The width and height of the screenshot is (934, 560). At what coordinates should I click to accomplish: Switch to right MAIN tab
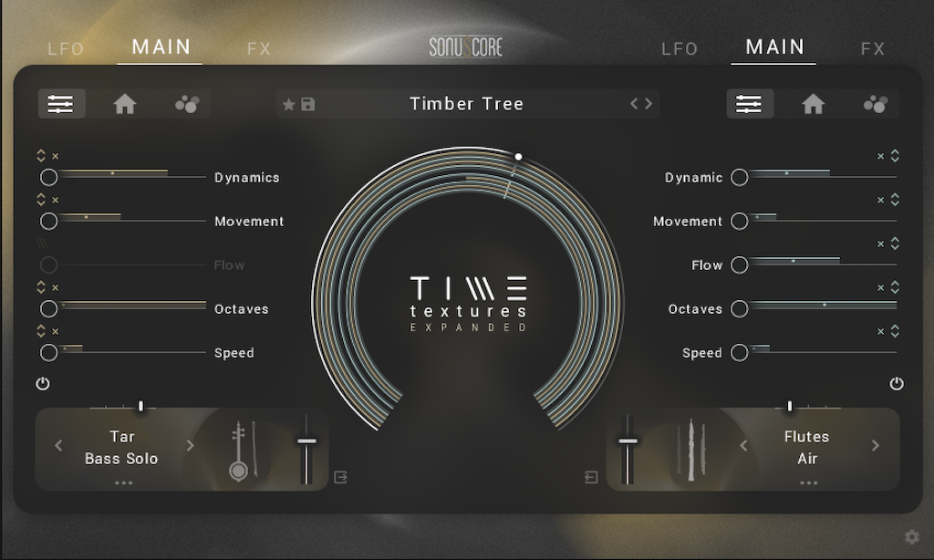pyautogui.click(x=775, y=47)
